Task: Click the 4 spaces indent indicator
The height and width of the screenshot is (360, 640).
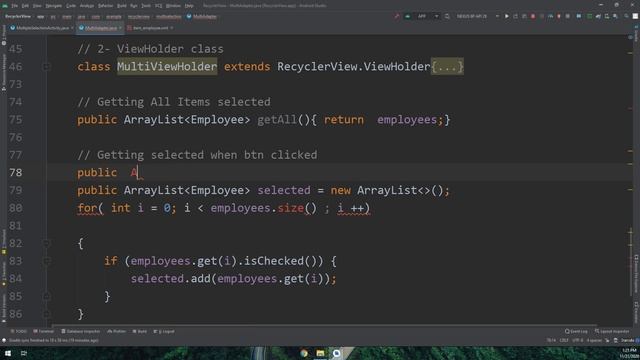Action: 594,340
